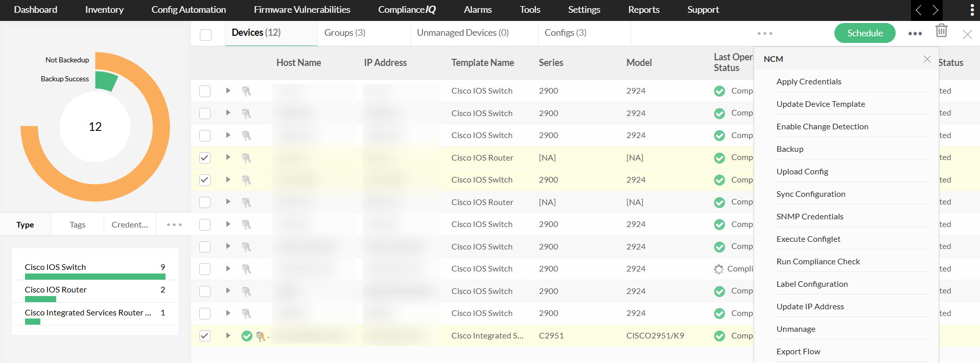Click the Cisco IOS Switch green bar

point(95,277)
